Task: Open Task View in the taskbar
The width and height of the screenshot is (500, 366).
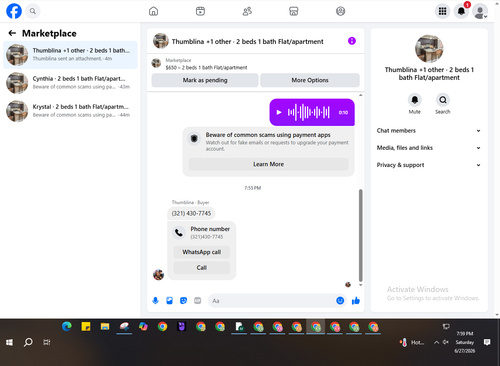Action: [47, 342]
